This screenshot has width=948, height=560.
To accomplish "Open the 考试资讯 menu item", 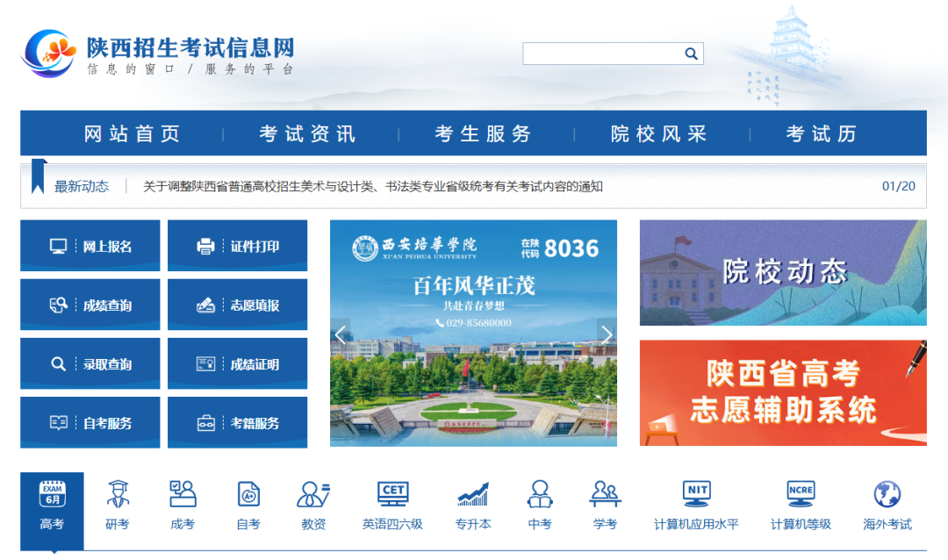I will (304, 133).
